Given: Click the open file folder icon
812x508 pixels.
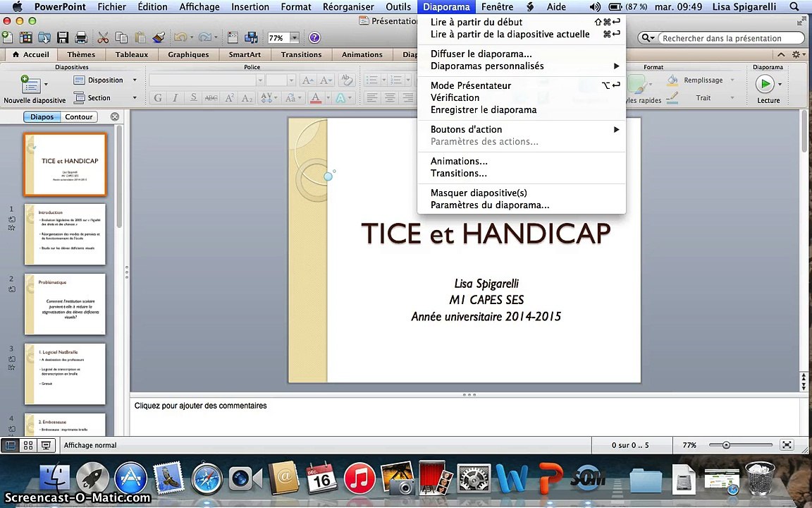Looking at the screenshot, I should pos(44,37).
